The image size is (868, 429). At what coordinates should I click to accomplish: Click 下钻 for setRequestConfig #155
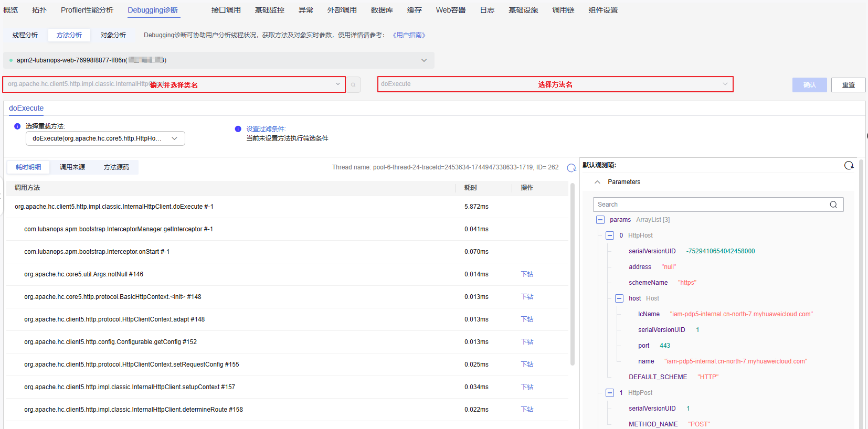[x=527, y=364]
